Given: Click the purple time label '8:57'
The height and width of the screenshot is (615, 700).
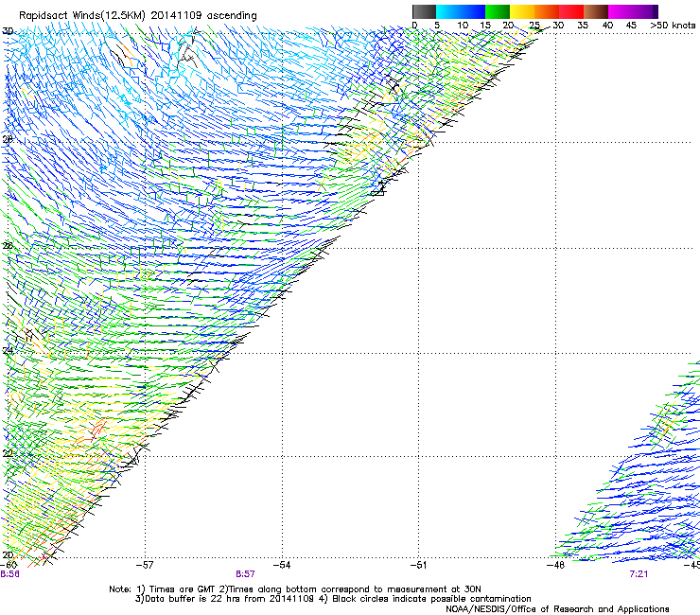Looking at the screenshot, I should pyautogui.click(x=245, y=574).
